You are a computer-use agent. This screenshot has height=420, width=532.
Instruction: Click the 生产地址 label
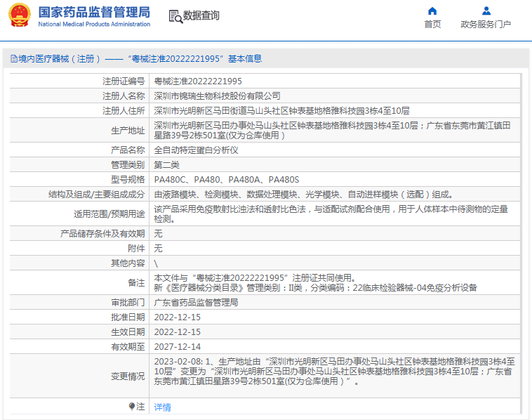click(128, 131)
